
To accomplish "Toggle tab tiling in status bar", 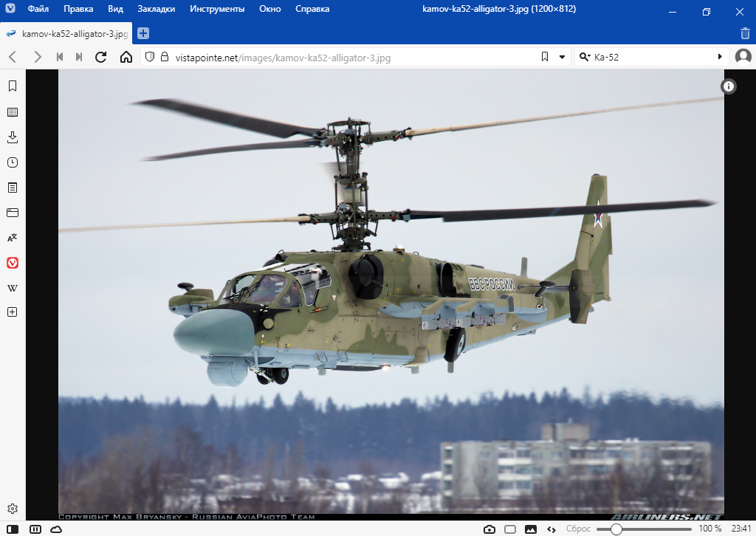I will (510, 529).
